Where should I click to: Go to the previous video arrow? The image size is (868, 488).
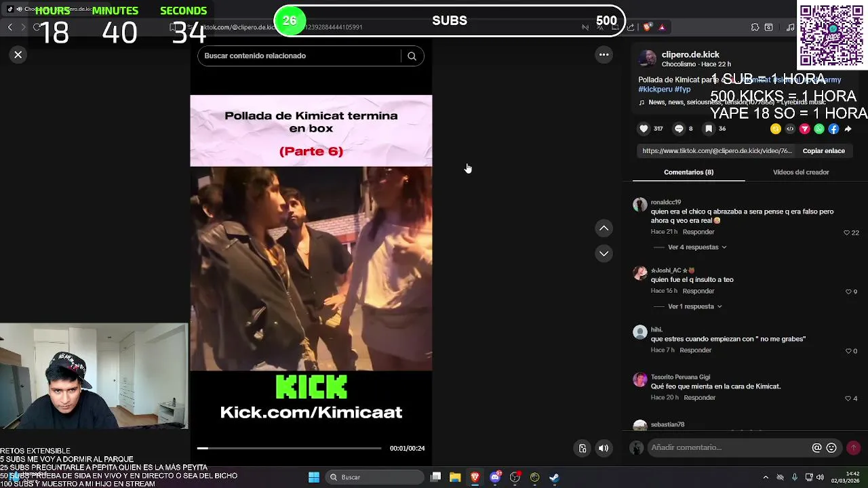click(604, 228)
